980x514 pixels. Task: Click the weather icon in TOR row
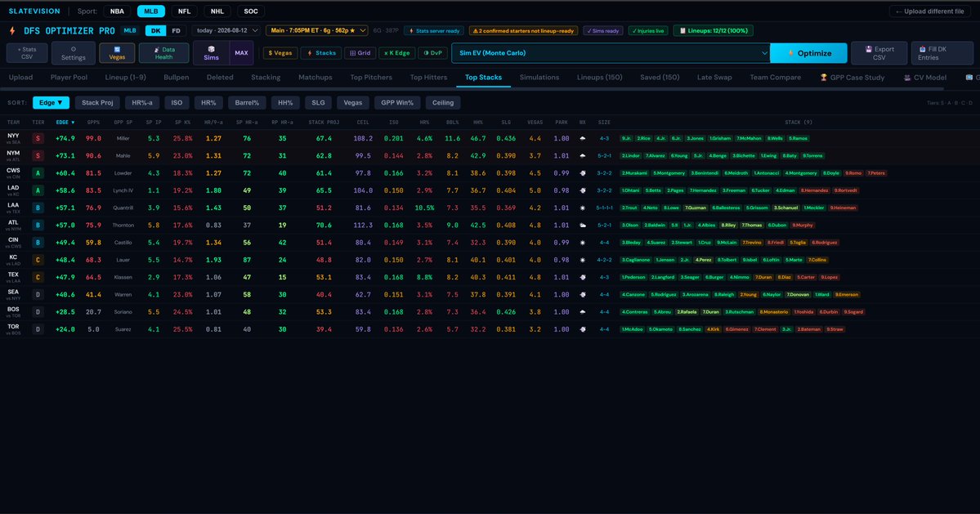click(x=583, y=329)
